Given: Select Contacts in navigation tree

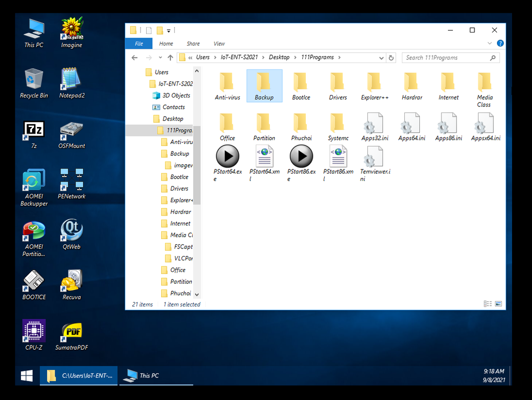Looking at the screenshot, I should click(169, 107).
